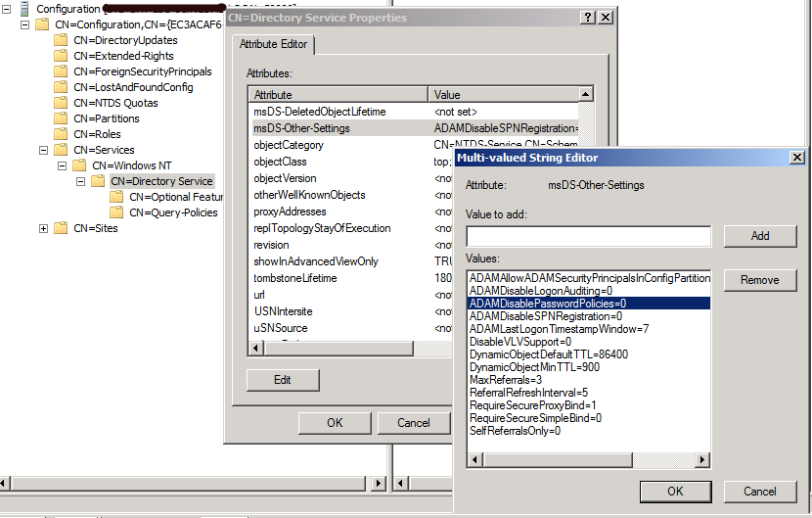This screenshot has height=518, width=812.
Task: Click the CN=NTDS Quotas folder icon
Action: pos(62,103)
